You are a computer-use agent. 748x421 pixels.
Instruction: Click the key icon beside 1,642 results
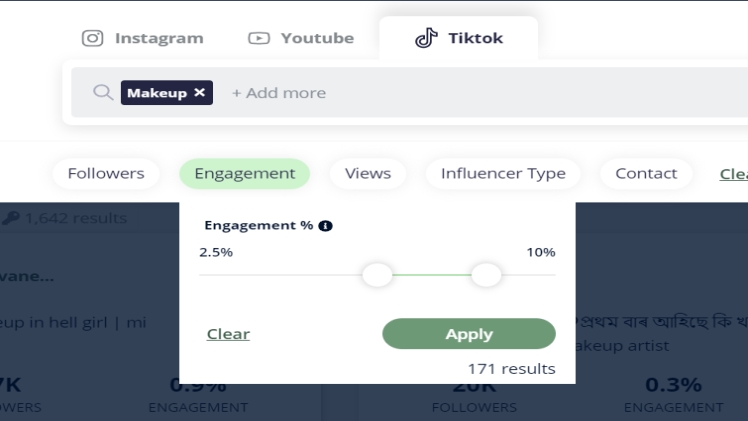point(11,217)
